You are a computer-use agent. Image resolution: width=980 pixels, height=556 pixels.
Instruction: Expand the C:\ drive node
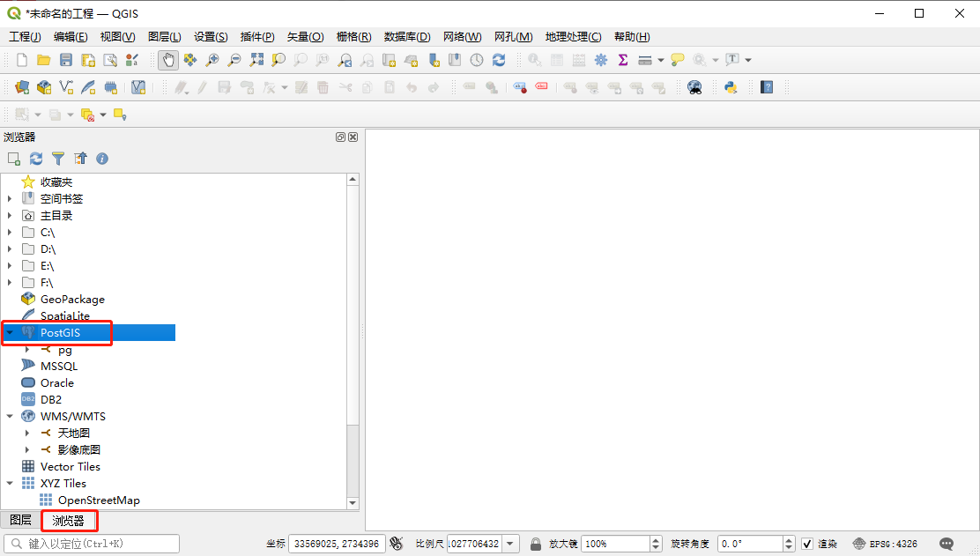(10, 233)
